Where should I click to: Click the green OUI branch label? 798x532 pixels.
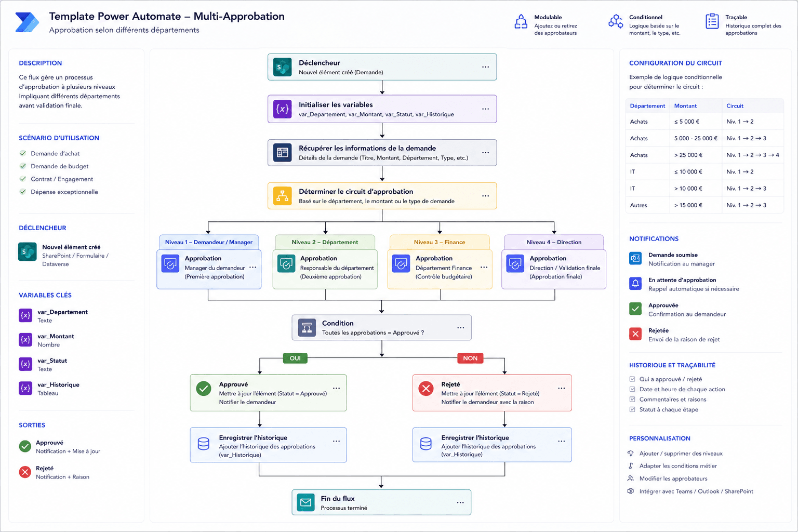click(295, 358)
